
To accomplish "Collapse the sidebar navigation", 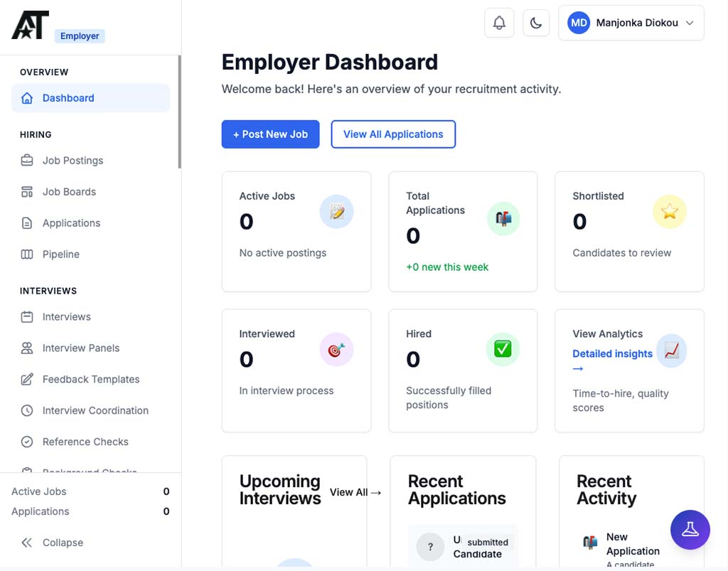I will (x=53, y=543).
